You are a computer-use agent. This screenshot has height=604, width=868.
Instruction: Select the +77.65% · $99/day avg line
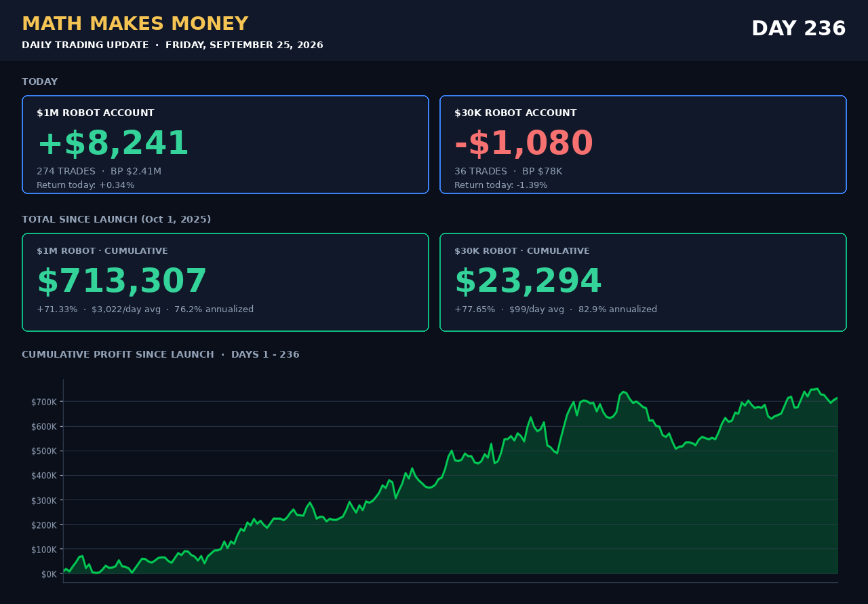pos(556,309)
